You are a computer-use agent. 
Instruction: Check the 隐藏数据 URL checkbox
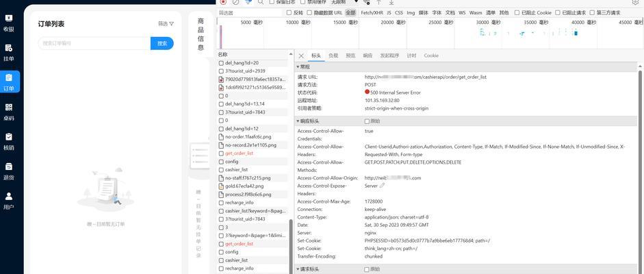click(309, 13)
